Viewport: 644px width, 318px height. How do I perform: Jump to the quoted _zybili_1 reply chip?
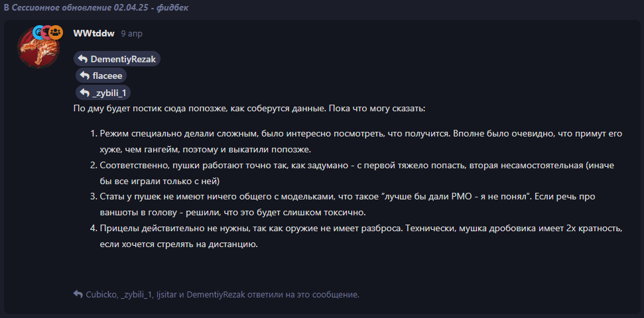coord(103,92)
